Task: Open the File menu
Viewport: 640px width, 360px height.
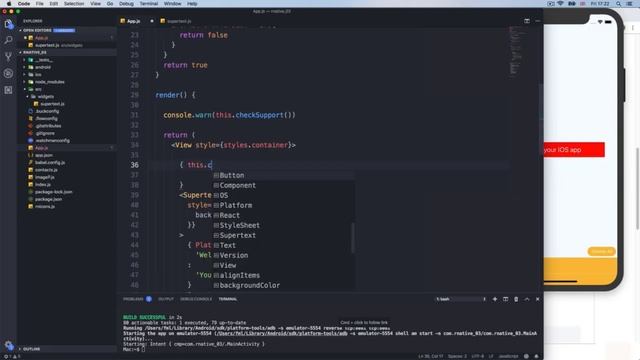Action: pos(40,4)
